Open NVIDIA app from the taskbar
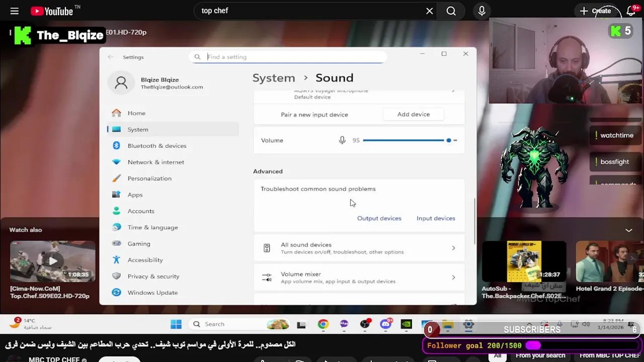 tap(406, 324)
